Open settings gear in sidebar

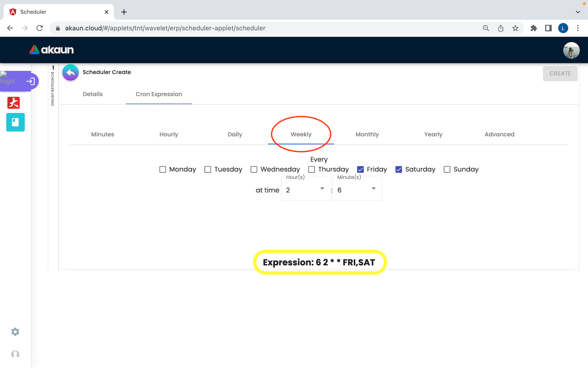point(15,332)
